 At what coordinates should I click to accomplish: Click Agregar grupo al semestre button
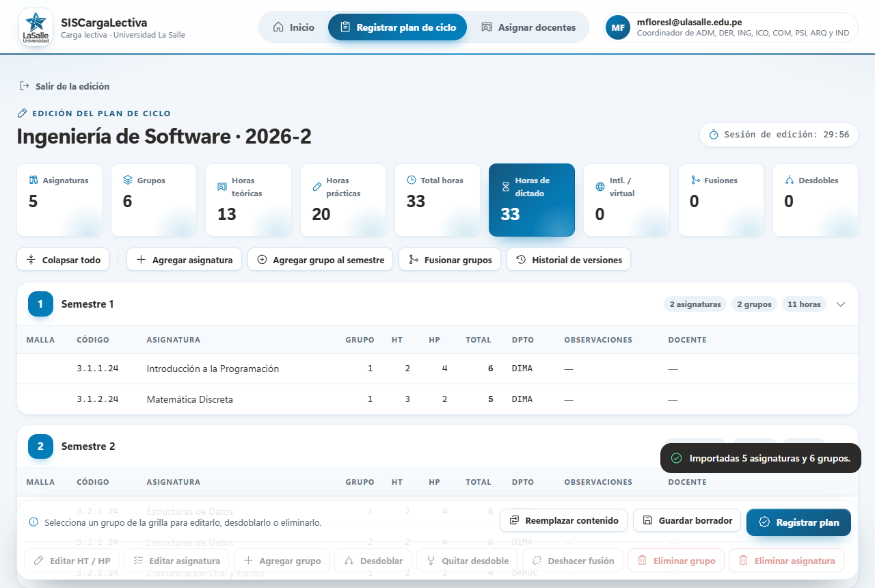coord(320,259)
